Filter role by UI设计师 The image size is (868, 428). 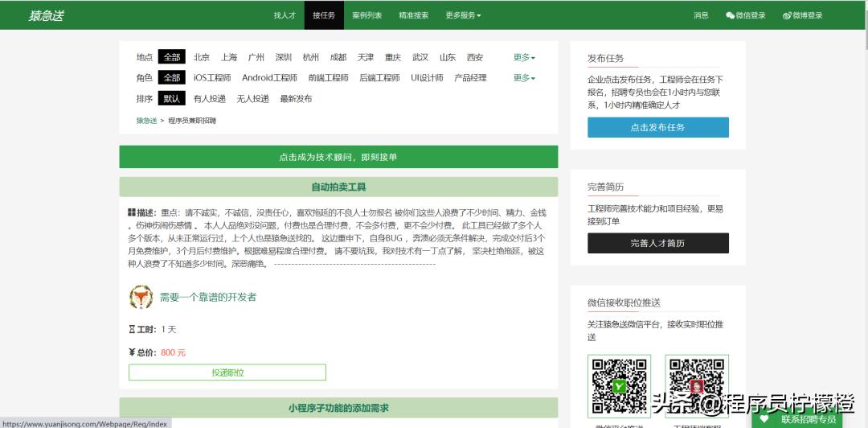(427, 77)
